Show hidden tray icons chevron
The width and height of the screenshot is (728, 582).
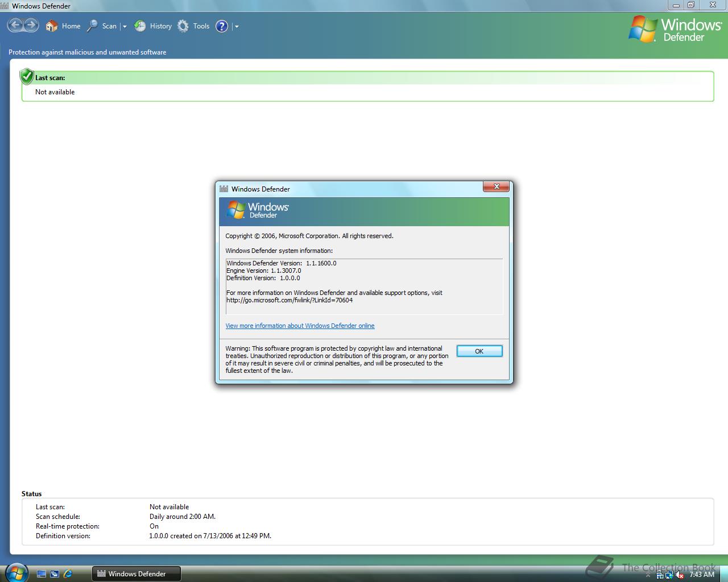(648, 575)
